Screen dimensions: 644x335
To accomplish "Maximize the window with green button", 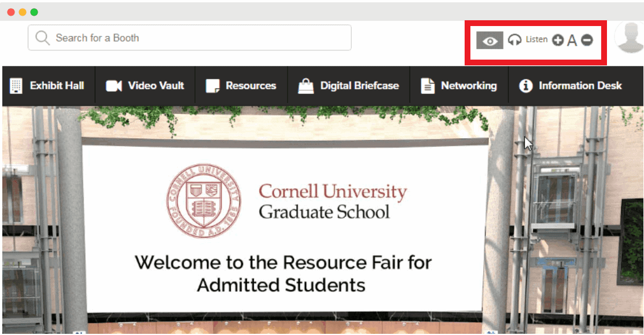I will pyautogui.click(x=34, y=12).
